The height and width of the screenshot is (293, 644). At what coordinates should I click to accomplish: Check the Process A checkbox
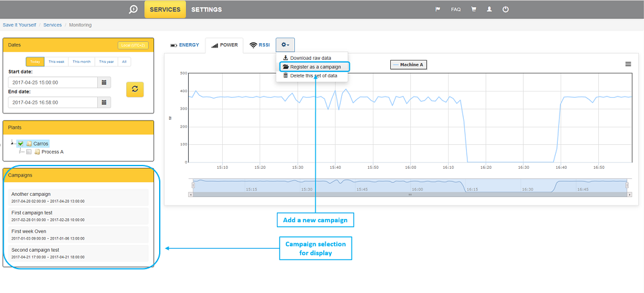coord(29,152)
